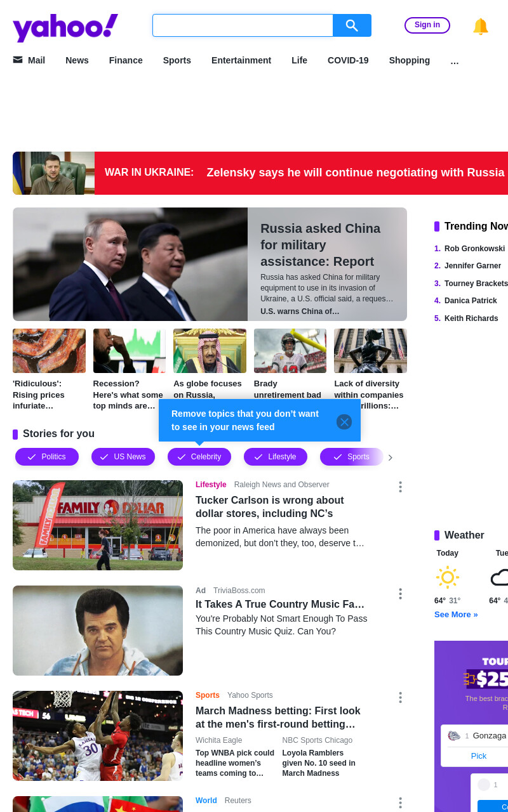The height and width of the screenshot is (812, 508).
Task: Open country singer quiz ad image
Action: pos(98,631)
